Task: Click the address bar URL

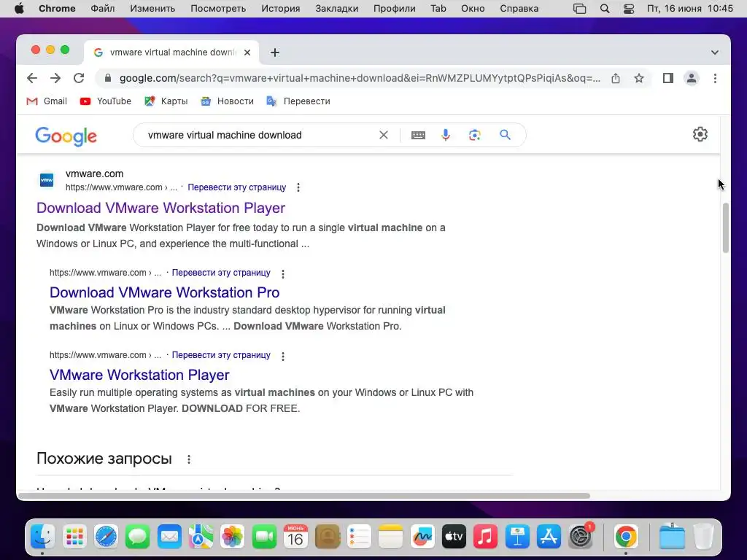Action: (360, 78)
